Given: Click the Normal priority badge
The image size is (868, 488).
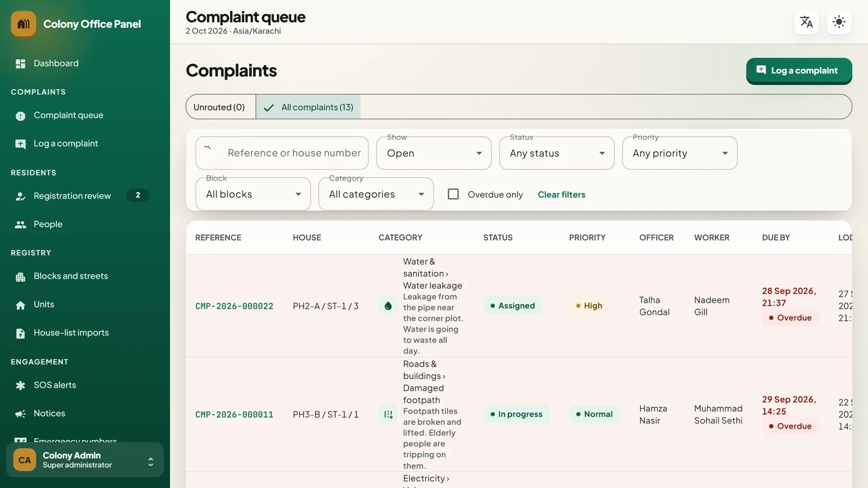Looking at the screenshot, I should point(595,414).
